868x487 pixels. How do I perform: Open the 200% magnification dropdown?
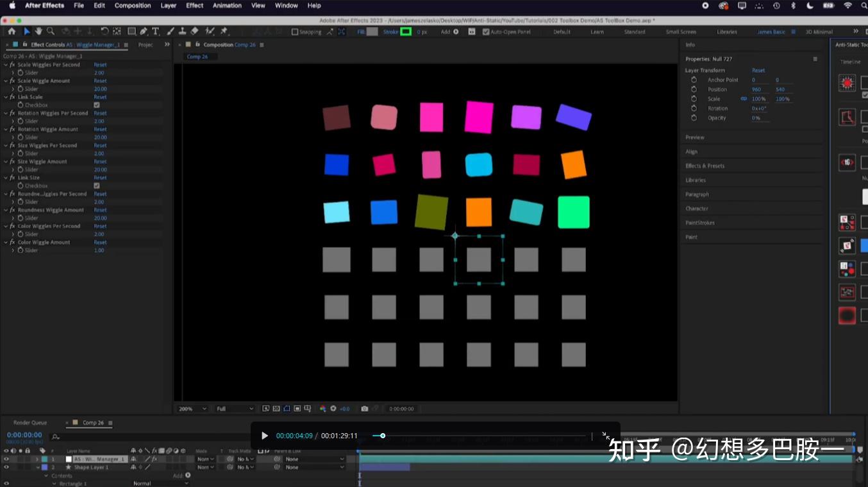(193, 409)
